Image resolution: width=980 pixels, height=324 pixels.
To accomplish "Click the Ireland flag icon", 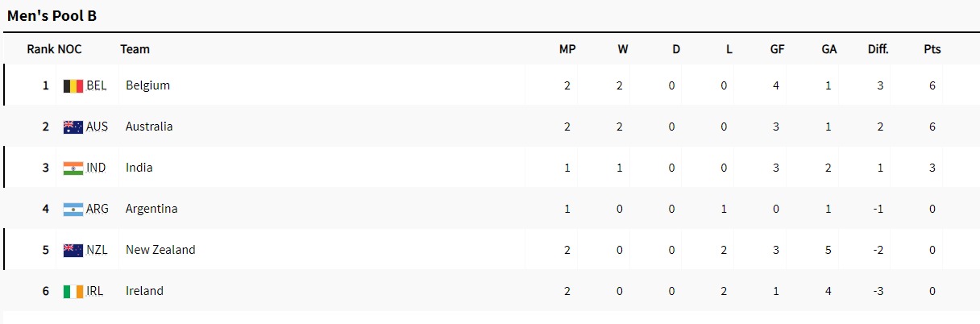I will [x=73, y=291].
